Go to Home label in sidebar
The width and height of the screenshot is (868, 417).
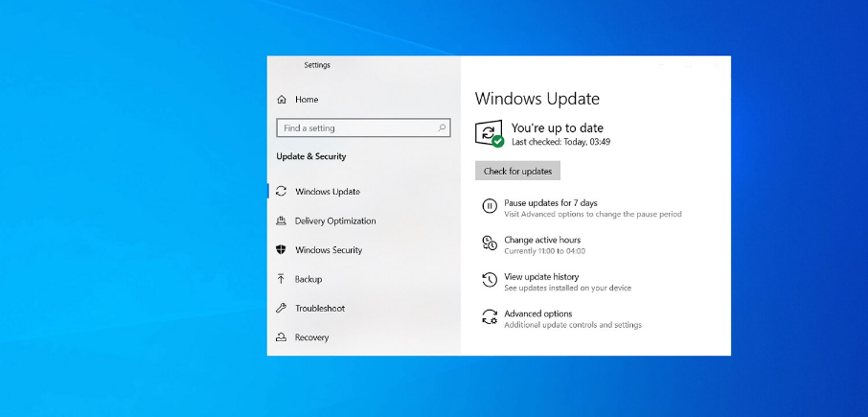click(307, 100)
